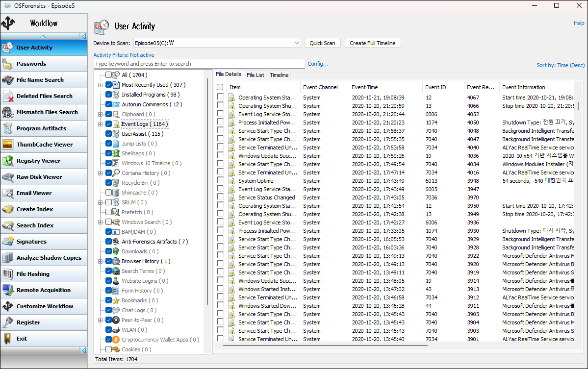Expand the Windows Search tree node

pyautogui.click(x=100, y=222)
